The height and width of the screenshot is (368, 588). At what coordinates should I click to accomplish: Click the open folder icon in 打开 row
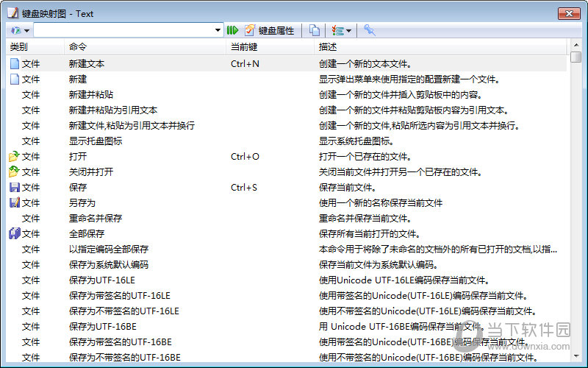[x=14, y=156]
